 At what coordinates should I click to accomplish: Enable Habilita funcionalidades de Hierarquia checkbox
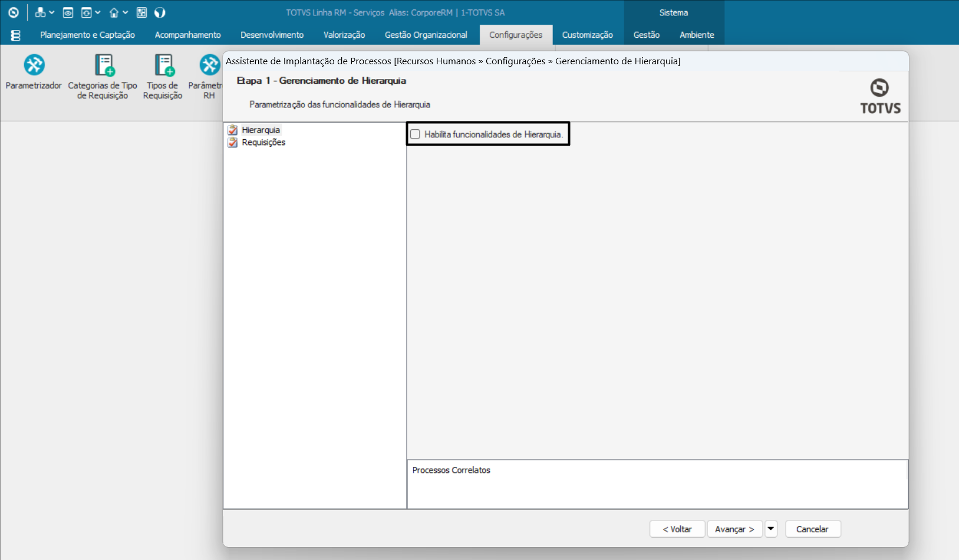coord(415,134)
